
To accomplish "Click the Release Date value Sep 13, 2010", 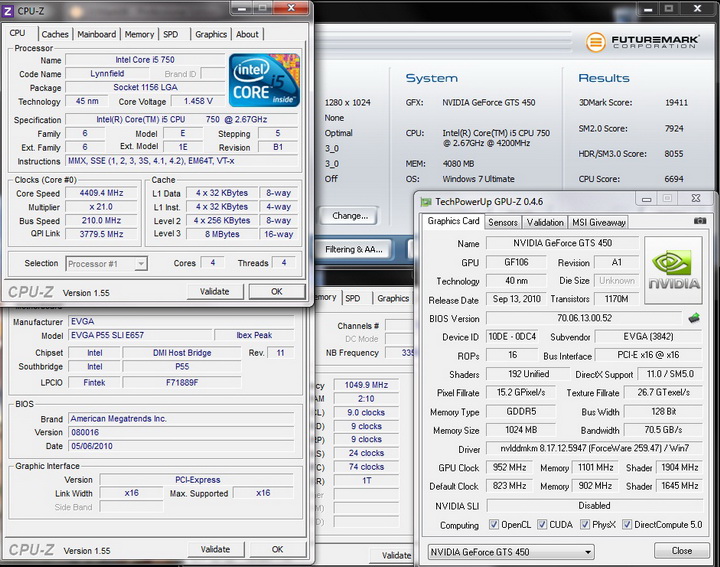I will pos(517,299).
